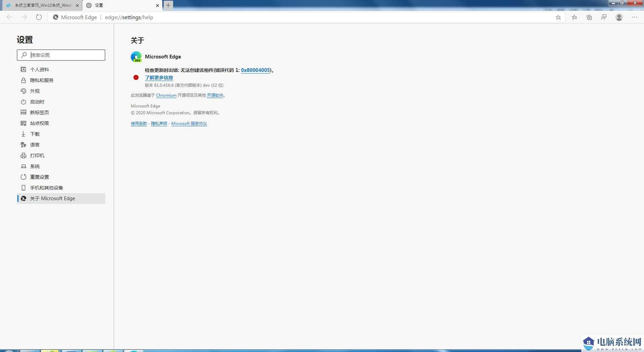Open 个人资料 settings section
This screenshot has height=352, width=644.
[61, 70]
